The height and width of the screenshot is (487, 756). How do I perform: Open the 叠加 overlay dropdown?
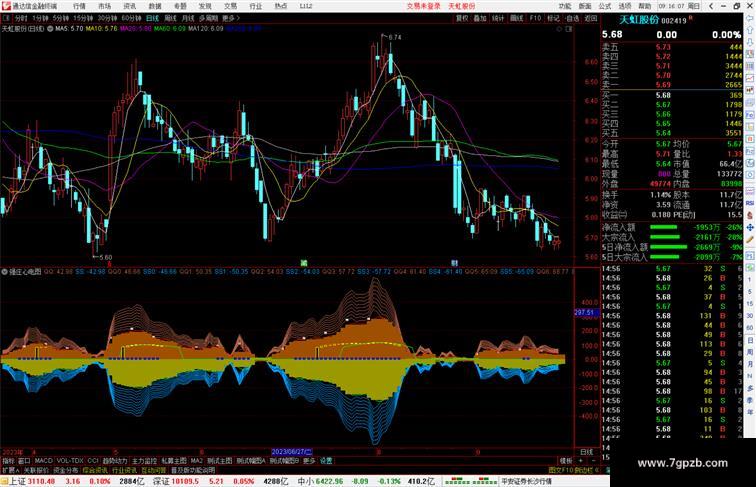(480, 18)
